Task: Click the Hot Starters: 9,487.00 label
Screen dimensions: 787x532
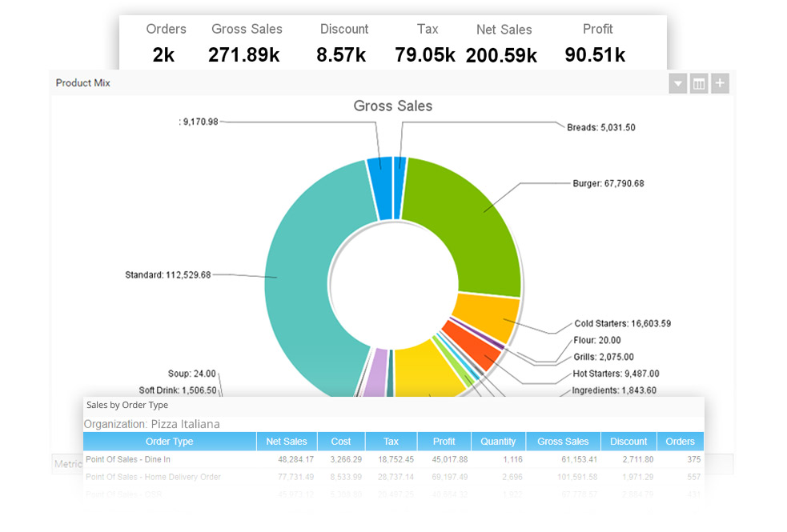Action: [616, 374]
